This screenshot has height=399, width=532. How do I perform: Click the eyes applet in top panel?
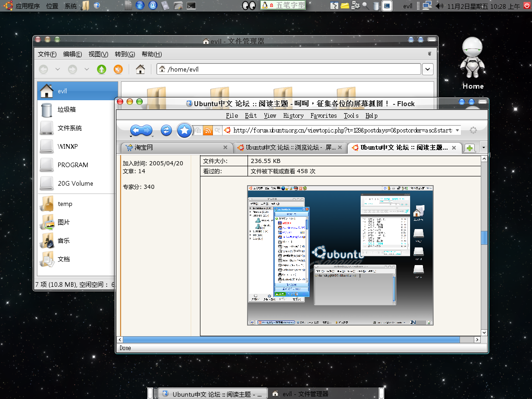point(249,6)
